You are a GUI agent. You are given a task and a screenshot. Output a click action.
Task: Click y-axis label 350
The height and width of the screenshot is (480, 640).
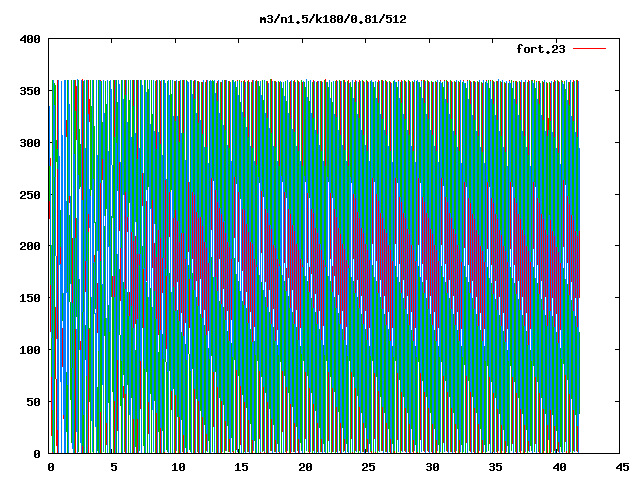30,91
